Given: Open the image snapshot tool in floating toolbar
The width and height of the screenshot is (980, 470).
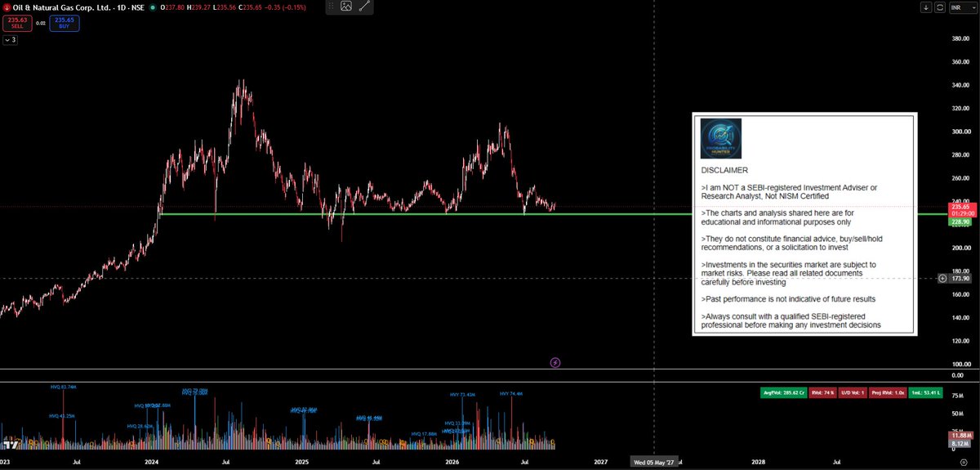Looking at the screenshot, I should (346, 7).
